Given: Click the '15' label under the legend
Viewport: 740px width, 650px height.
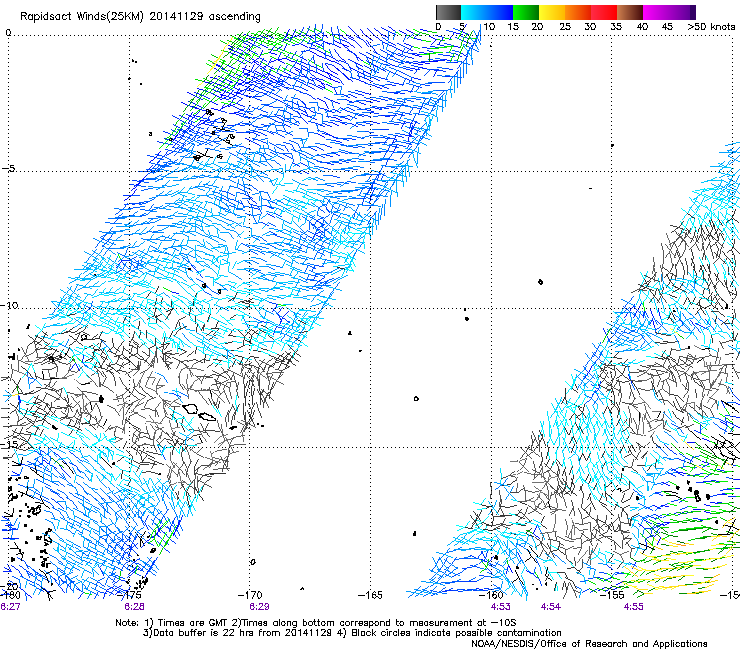Looking at the screenshot, I should click(513, 27).
